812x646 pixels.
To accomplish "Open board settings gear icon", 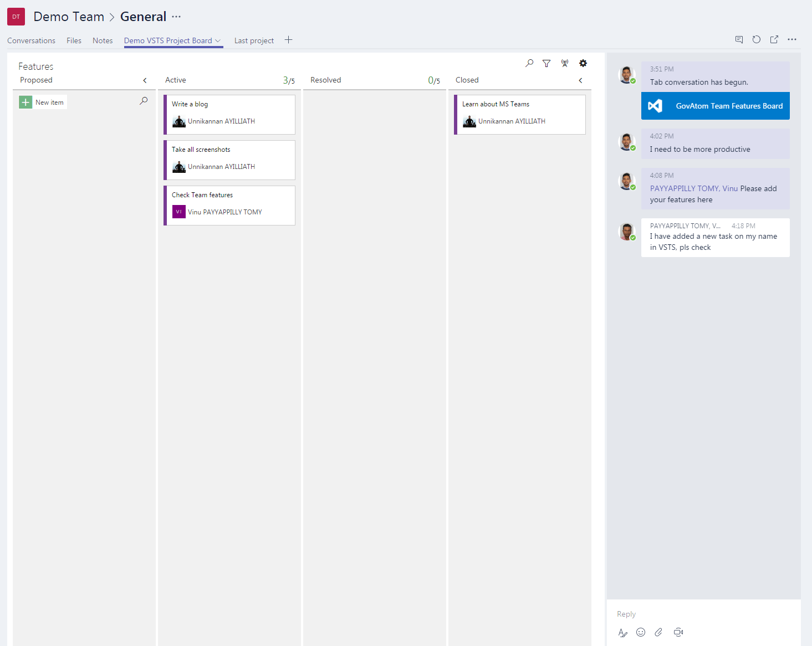I will pyautogui.click(x=583, y=63).
